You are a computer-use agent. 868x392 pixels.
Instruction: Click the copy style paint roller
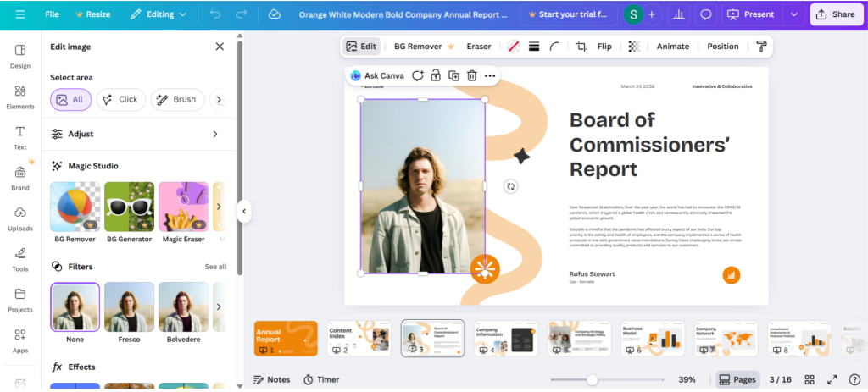click(762, 47)
